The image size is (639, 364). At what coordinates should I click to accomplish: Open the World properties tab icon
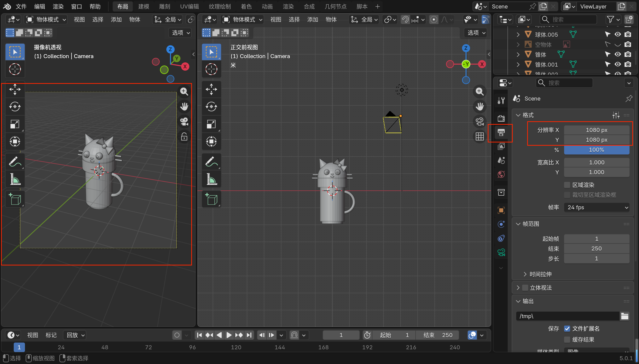(501, 174)
